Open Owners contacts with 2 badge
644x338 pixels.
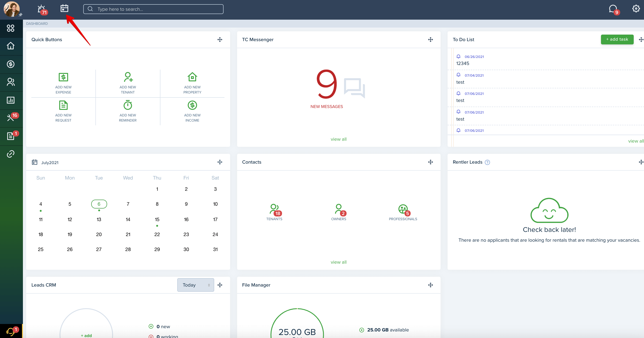coord(339,212)
